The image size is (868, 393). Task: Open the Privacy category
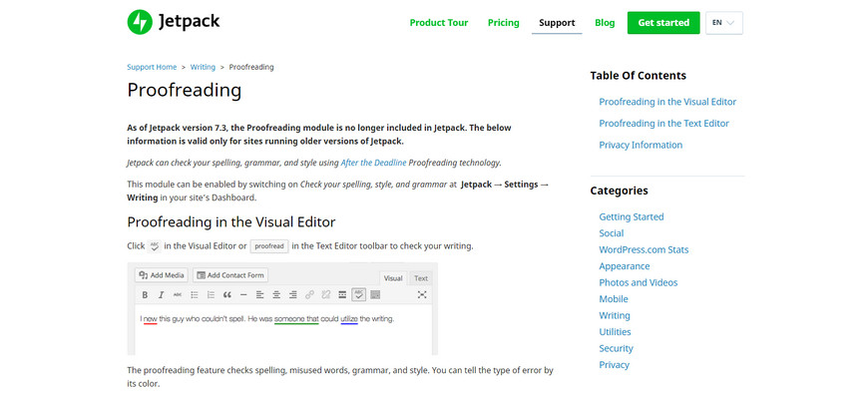click(614, 365)
